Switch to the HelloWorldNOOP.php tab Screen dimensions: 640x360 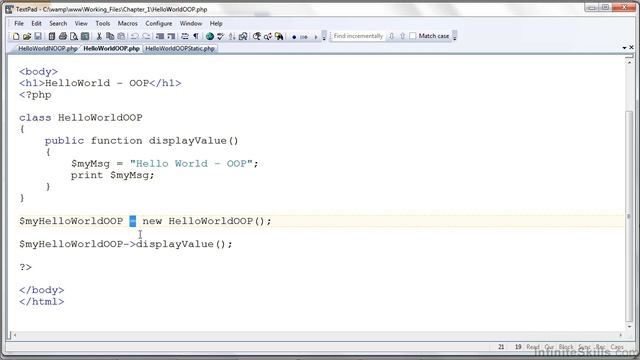click(47, 49)
